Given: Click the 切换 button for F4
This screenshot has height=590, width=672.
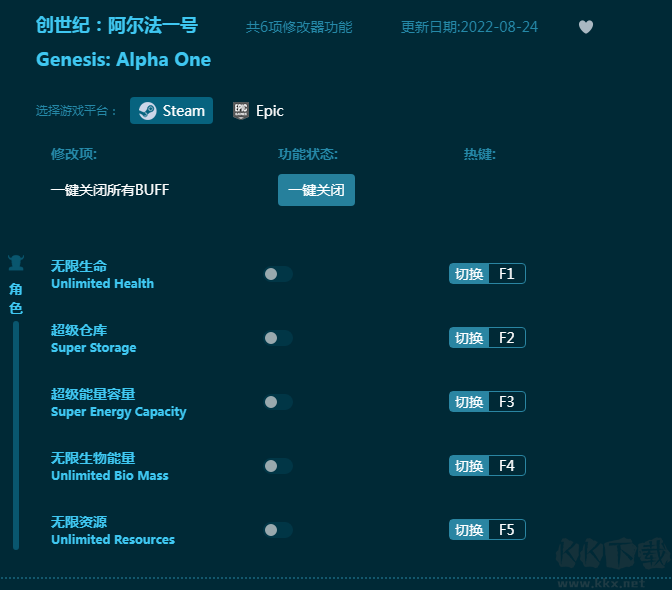Looking at the screenshot, I should (469, 466).
